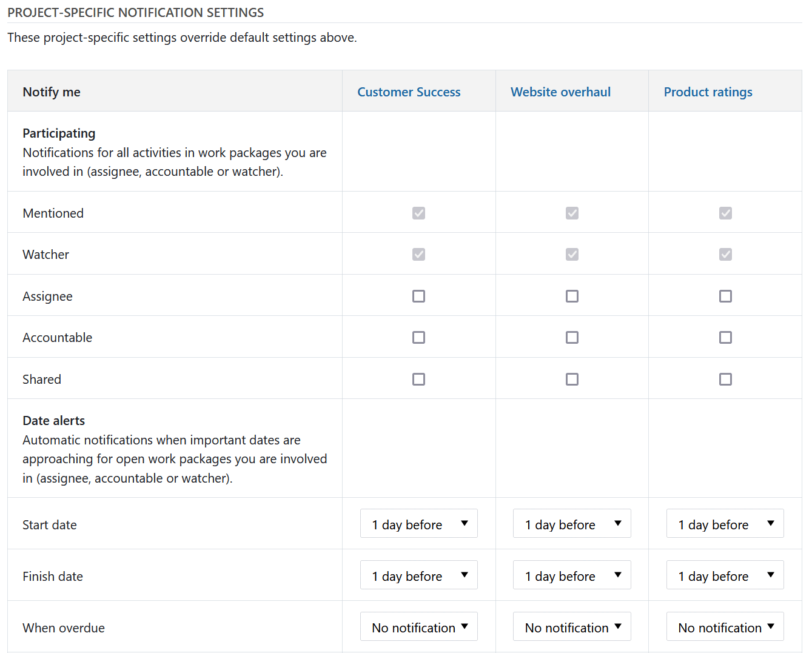The height and width of the screenshot is (653, 812).
Task: Tick Shared checkbox under Customer Success
Action: click(x=418, y=379)
